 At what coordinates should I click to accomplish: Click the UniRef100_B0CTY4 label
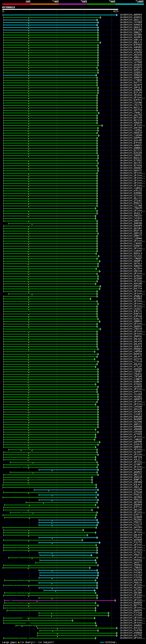(131, 289)
